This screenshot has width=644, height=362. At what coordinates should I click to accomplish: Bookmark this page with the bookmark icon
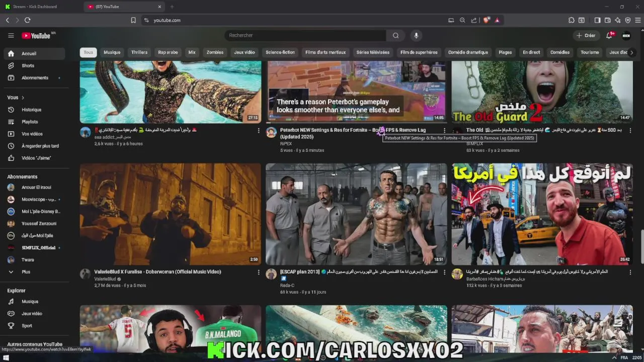pos(133,20)
